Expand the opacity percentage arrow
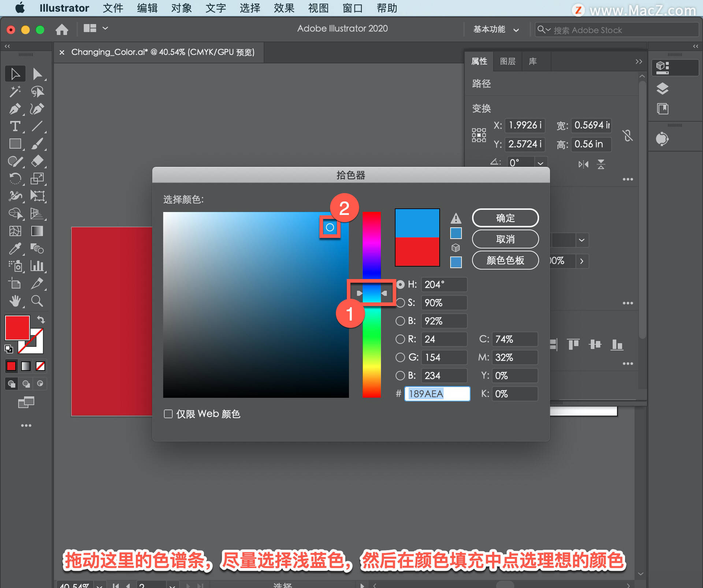This screenshot has width=703, height=588. (x=581, y=261)
